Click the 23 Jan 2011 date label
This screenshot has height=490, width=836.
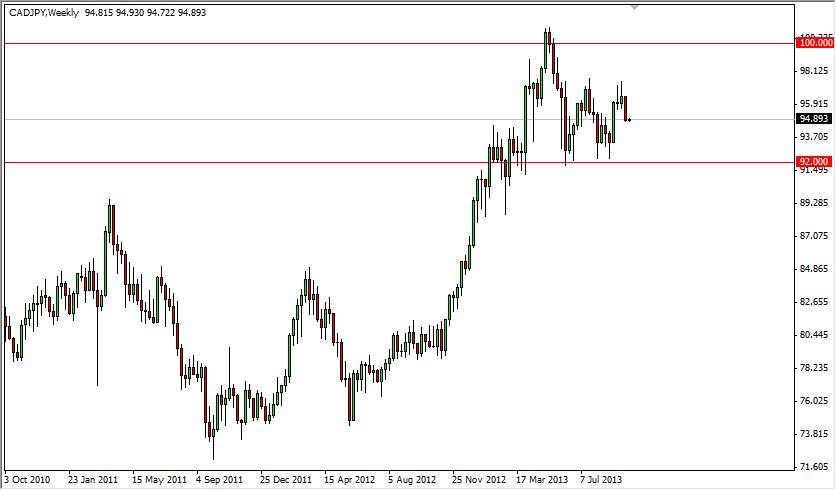[93, 479]
